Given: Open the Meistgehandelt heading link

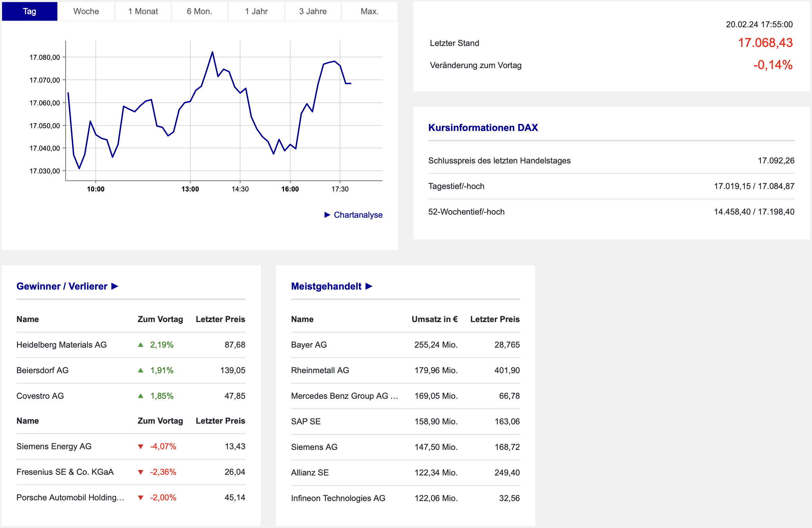Looking at the screenshot, I should pyautogui.click(x=326, y=286).
